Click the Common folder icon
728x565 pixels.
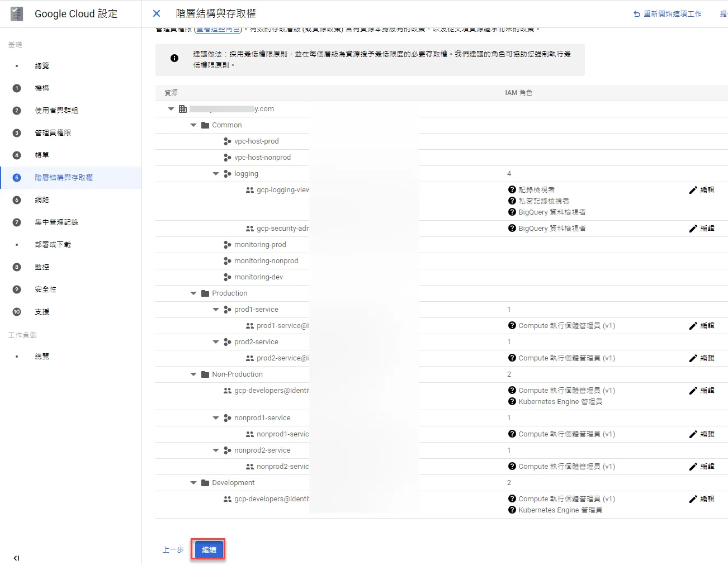205,125
